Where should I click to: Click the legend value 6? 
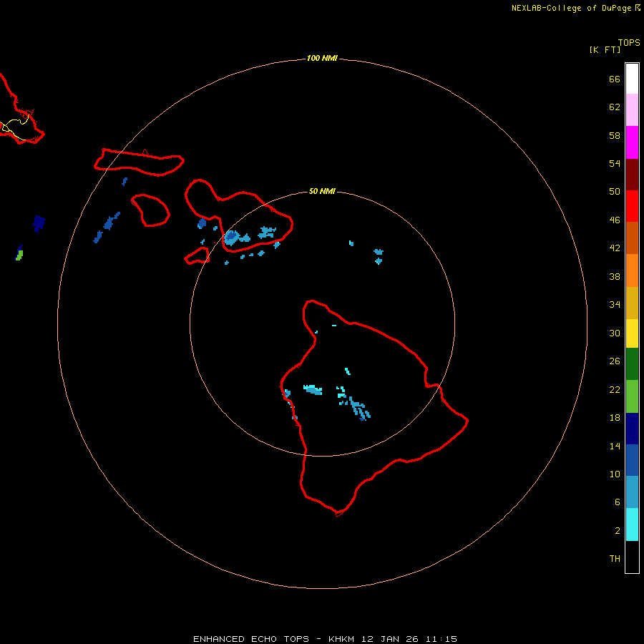tap(618, 502)
